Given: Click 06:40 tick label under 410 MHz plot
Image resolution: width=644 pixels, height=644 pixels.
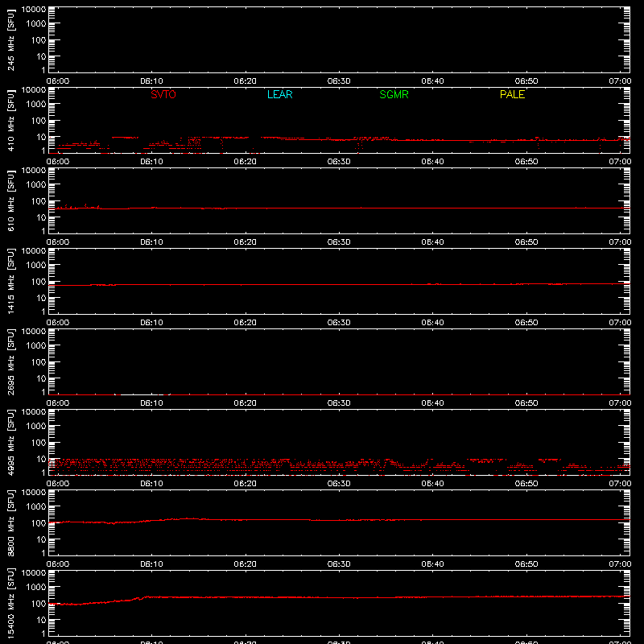Looking at the screenshot, I should (x=432, y=162).
